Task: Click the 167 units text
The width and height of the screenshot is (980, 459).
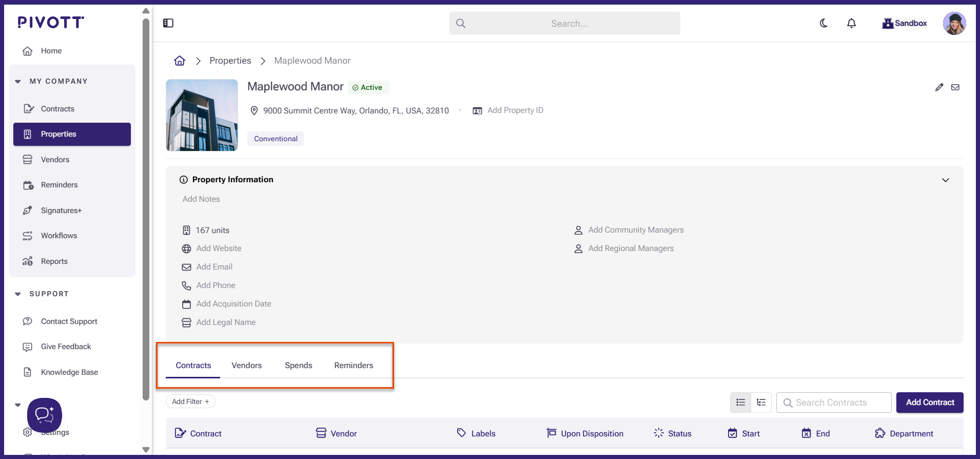Action: pos(212,231)
